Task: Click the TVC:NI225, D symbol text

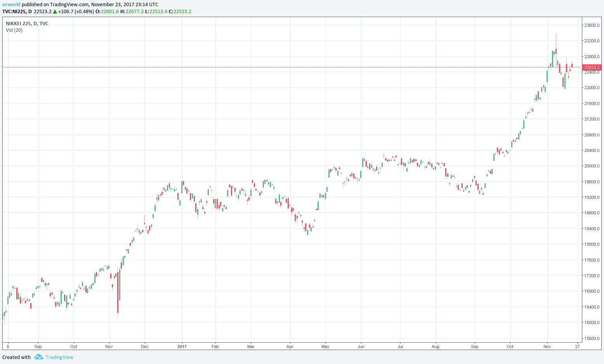Action: [17, 12]
